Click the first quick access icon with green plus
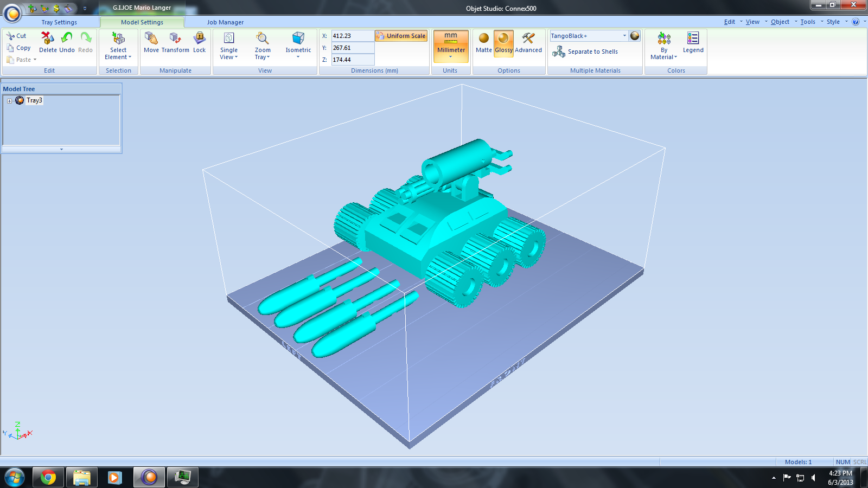Screen dimensions: 868x488 pos(33,8)
